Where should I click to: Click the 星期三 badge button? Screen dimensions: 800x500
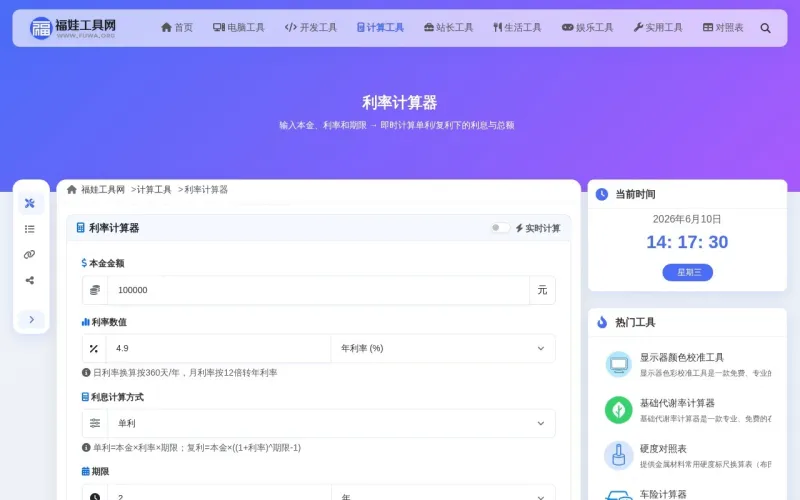(x=688, y=272)
